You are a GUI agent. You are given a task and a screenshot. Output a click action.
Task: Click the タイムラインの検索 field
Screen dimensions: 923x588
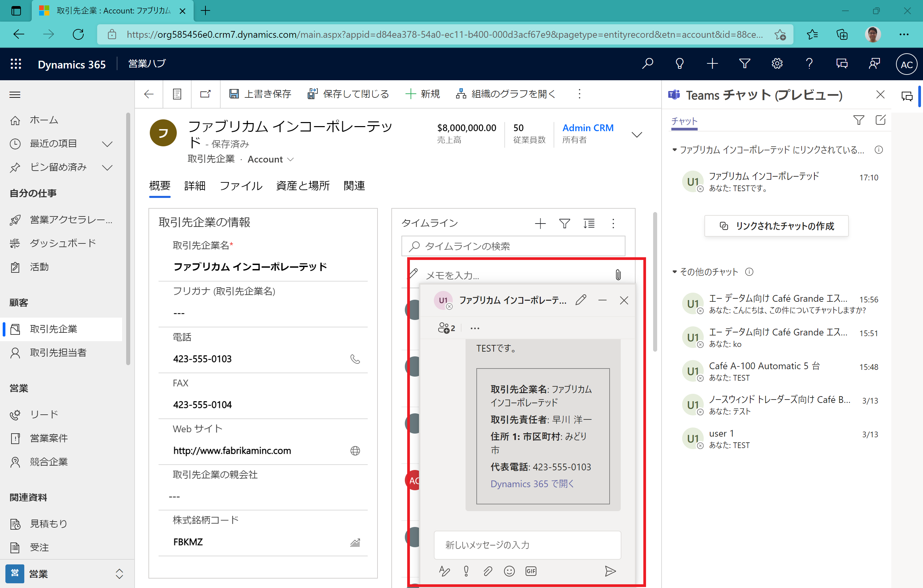coord(513,246)
